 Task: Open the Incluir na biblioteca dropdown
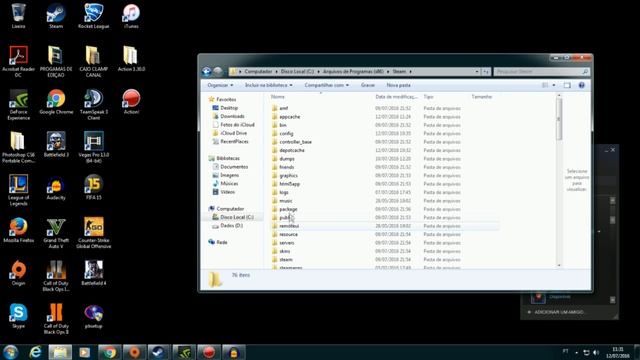[x=269, y=85]
